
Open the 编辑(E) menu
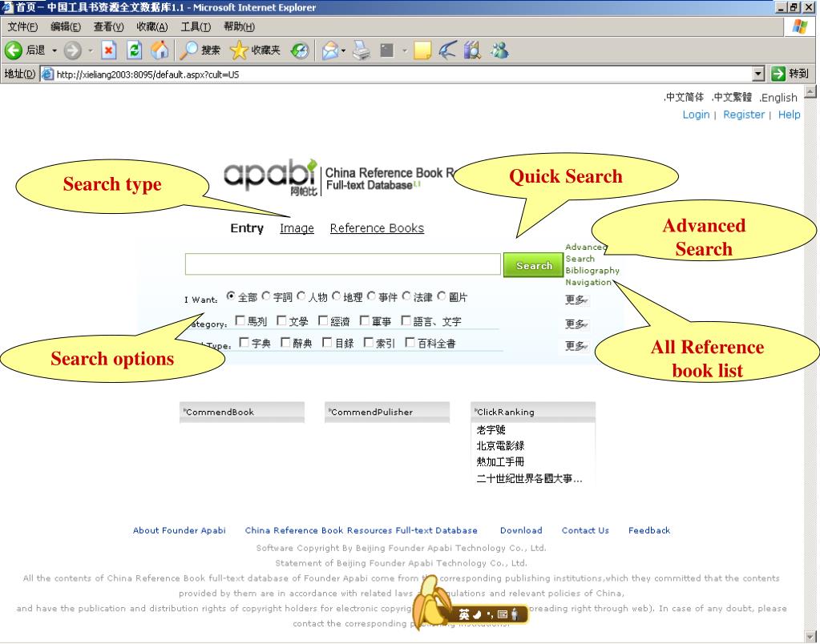click(66, 26)
